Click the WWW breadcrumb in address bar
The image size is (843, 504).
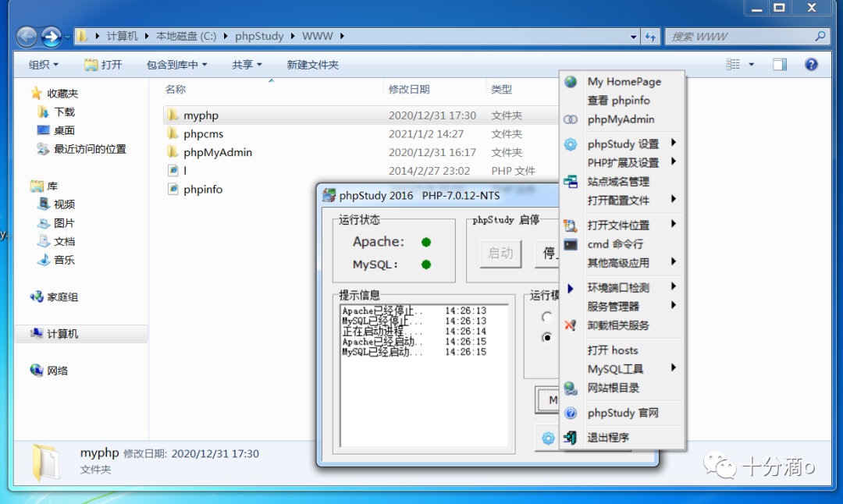[317, 36]
